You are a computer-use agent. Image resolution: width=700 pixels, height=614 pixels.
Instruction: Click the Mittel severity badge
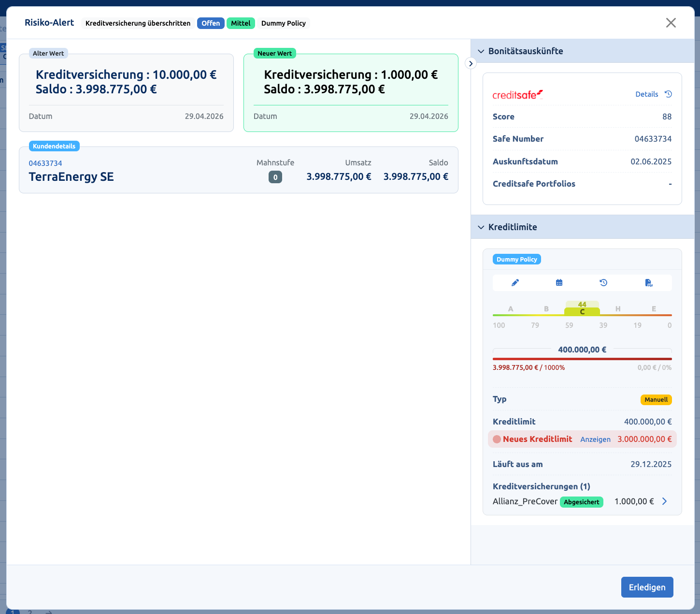(x=241, y=23)
